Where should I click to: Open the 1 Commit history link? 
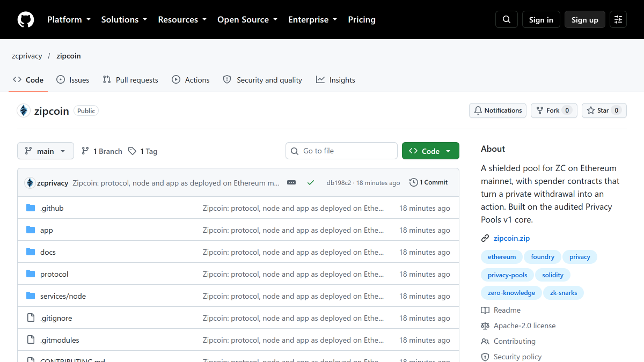coord(428,182)
